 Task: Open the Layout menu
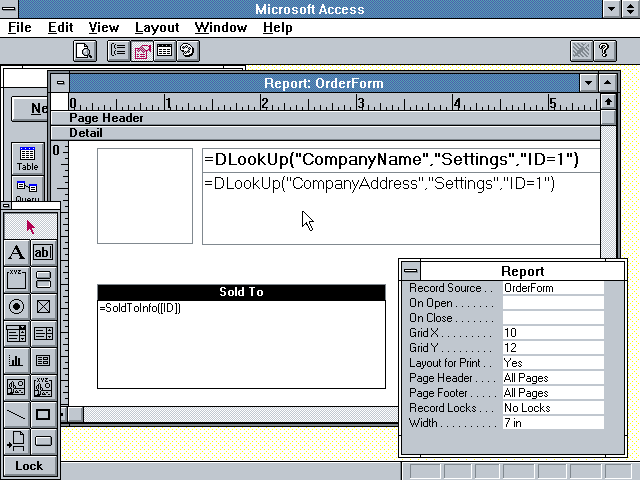coord(157,28)
